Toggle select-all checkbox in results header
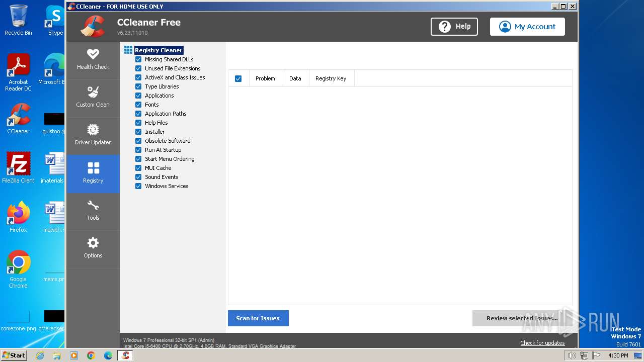Viewport: 644px width, 362px height. (x=238, y=78)
